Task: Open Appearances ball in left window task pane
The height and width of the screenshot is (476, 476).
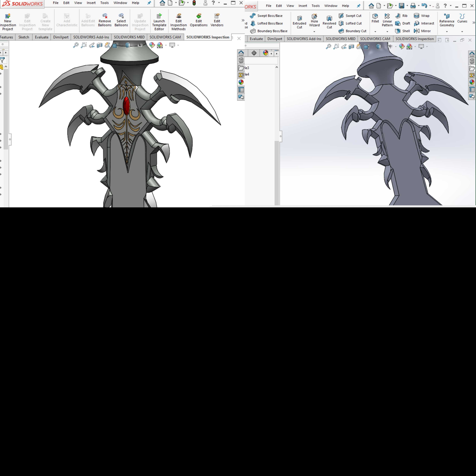Action: tap(241, 82)
